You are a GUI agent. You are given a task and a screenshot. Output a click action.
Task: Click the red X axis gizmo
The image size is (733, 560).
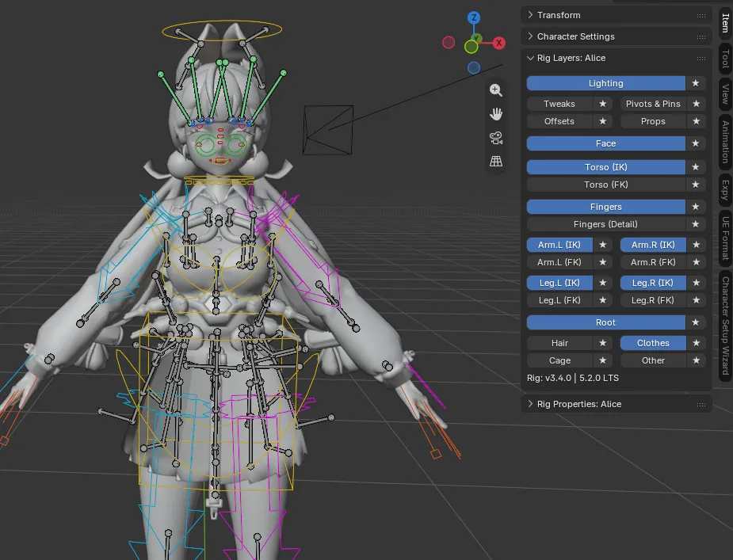498,43
